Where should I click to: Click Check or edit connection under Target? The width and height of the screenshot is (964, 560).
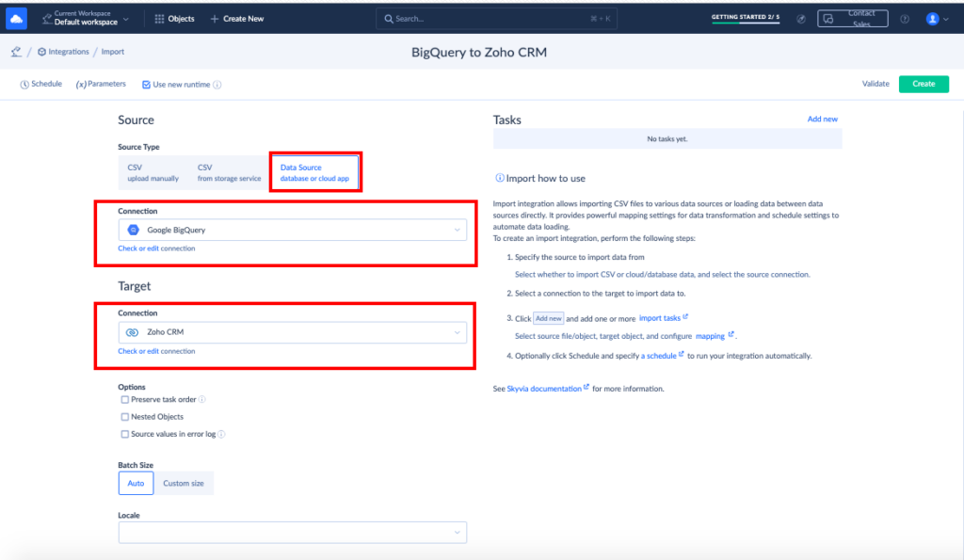pyautogui.click(x=156, y=351)
